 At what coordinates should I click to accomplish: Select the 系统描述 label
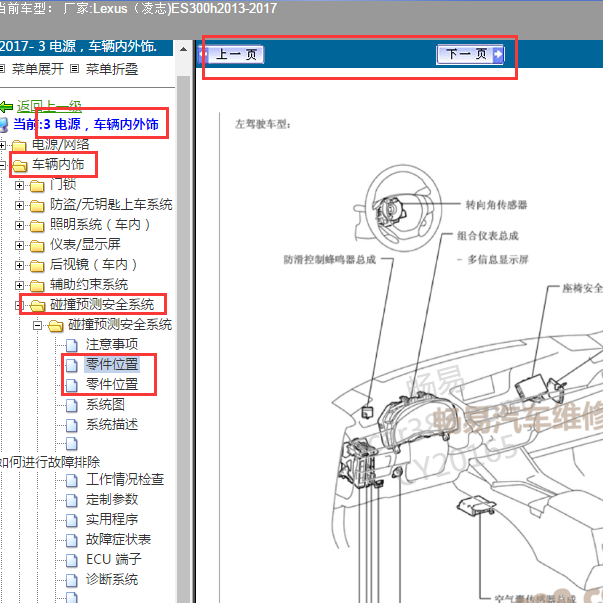[x=112, y=425]
